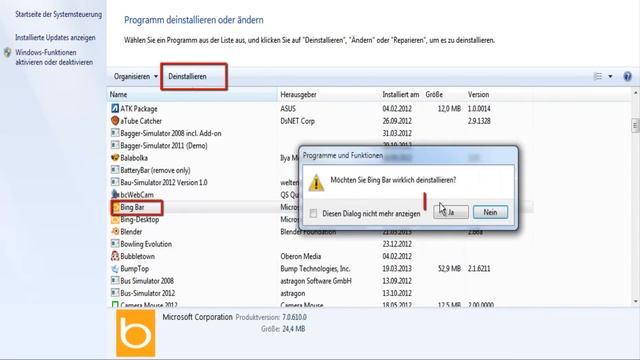
Task: Select the 'Bus-Simulator 2012' name text
Action: [x=147, y=293]
